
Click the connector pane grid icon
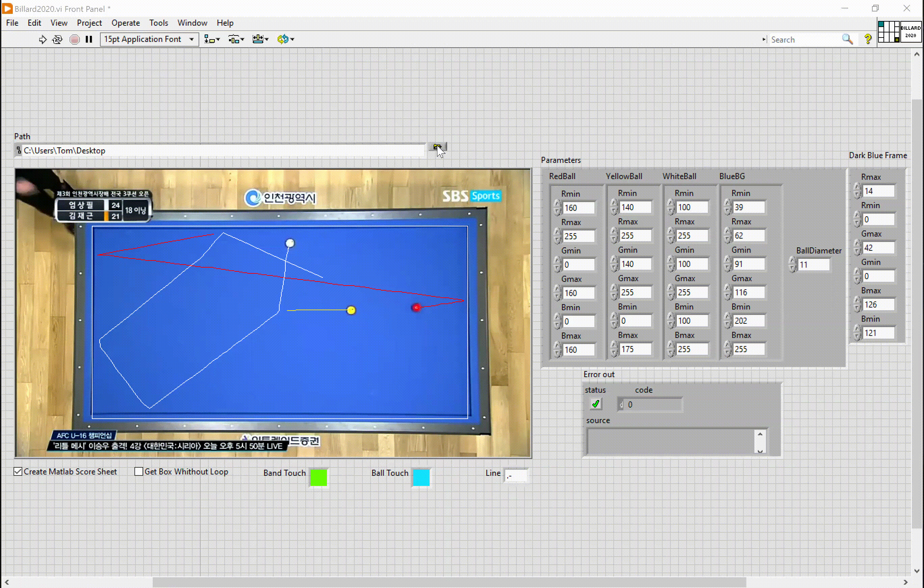point(889,32)
